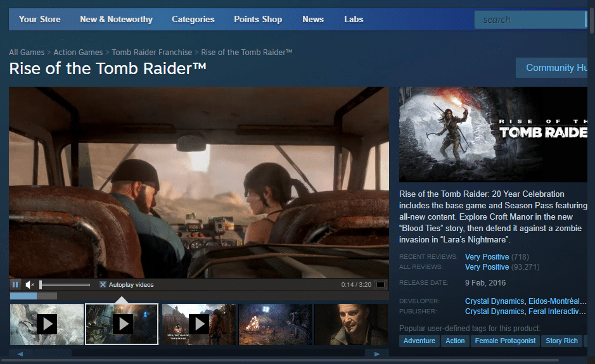Image resolution: width=595 pixels, height=364 pixels.
Task: Play the second highlighted trailer thumbnail
Action: click(122, 324)
